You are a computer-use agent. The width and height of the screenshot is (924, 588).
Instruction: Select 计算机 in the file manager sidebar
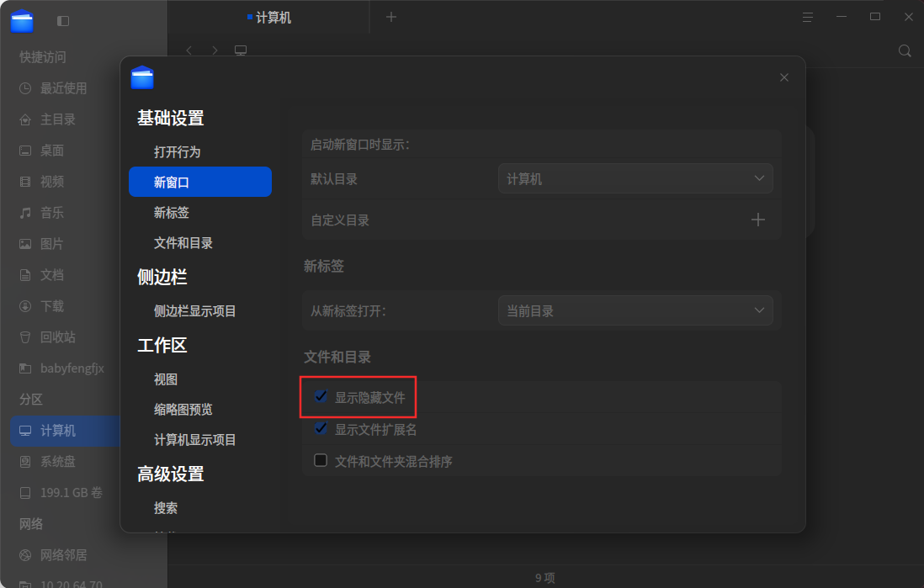[x=65, y=431]
